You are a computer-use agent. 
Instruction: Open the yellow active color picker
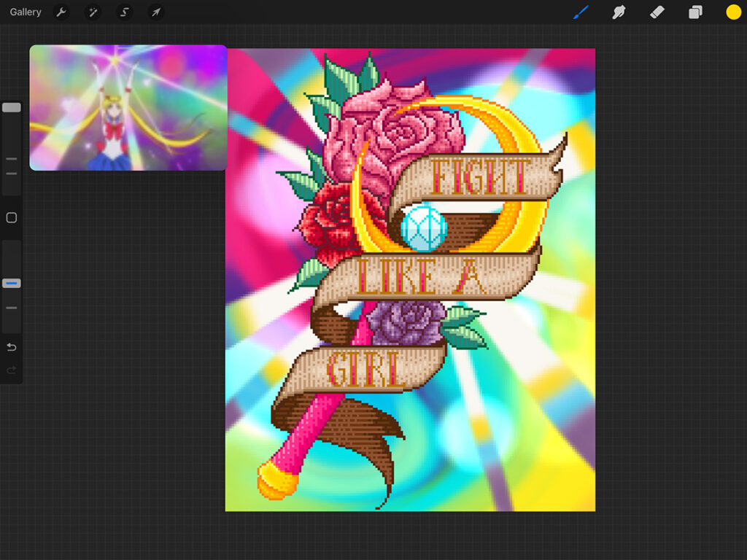(x=733, y=12)
